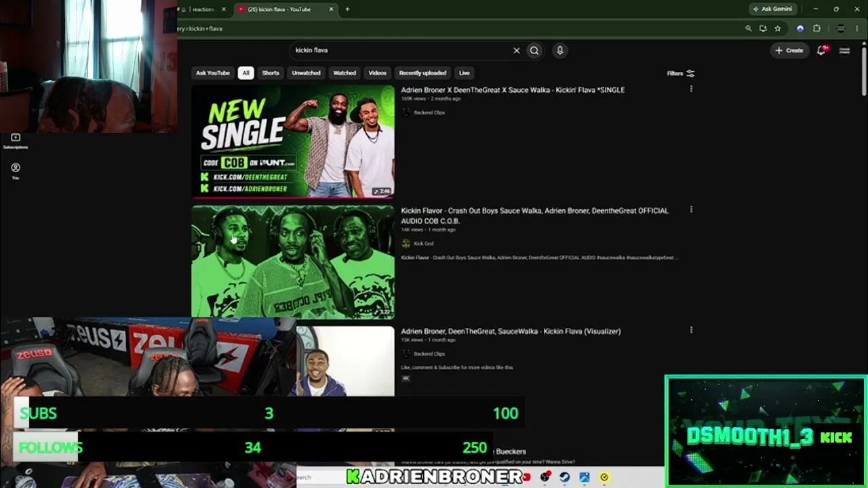Select the Kick God channel avatar
The width and height of the screenshot is (868, 488).
406,243
